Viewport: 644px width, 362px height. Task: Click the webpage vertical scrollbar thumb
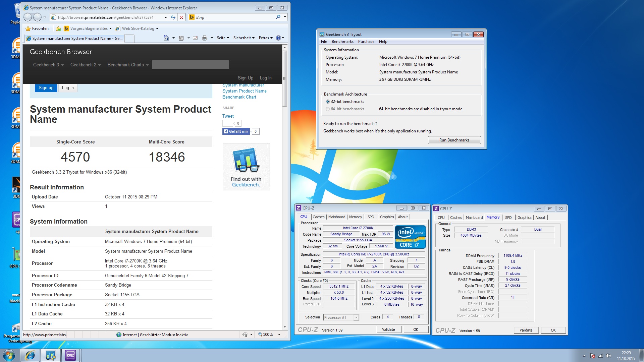(284, 79)
